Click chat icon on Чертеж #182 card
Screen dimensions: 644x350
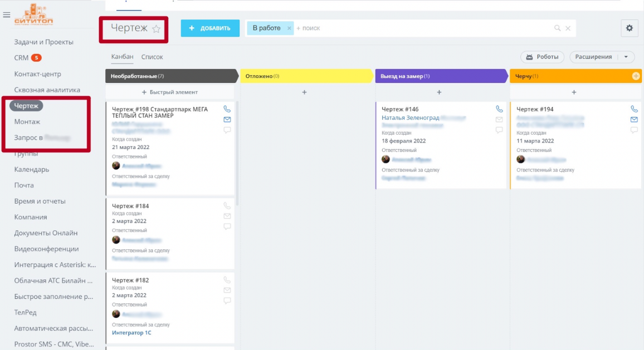tap(227, 301)
